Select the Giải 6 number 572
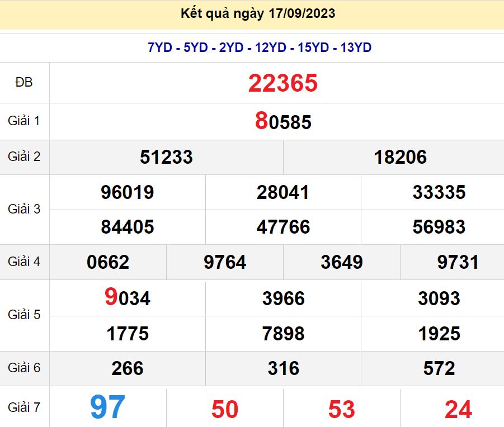504x427 pixels. pos(439,369)
